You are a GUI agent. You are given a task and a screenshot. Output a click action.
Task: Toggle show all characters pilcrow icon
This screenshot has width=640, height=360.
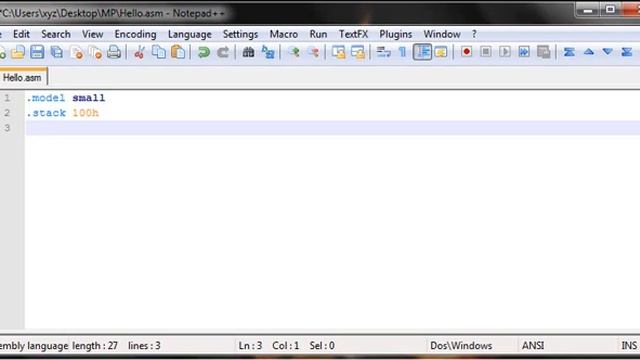402,52
